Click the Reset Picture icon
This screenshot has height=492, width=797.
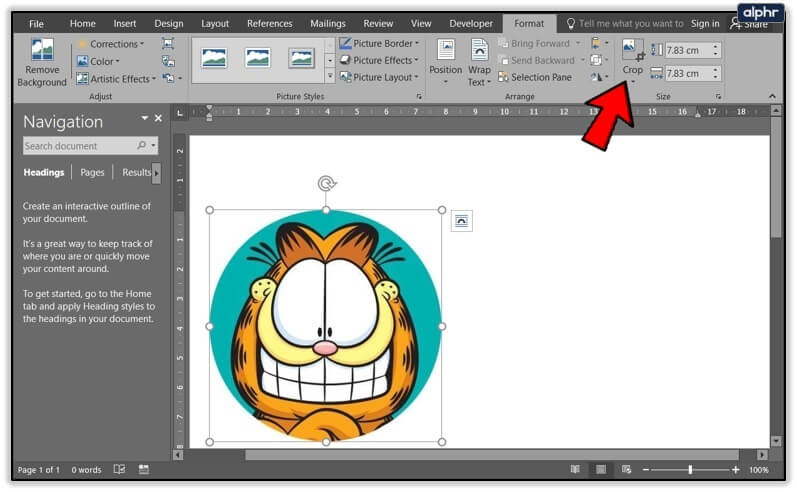coord(168,78)
